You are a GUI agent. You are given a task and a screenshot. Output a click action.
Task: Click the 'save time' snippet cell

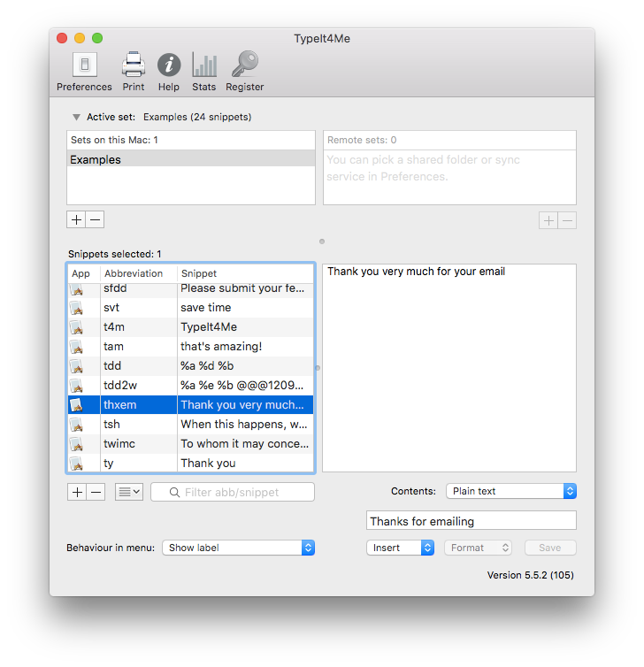tap(245, 308)
